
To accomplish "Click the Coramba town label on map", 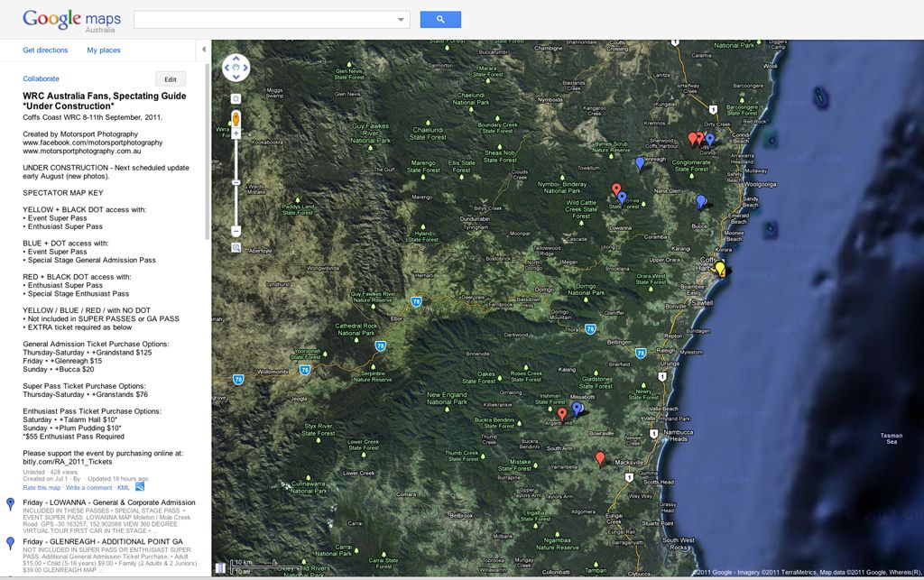I will (655, 236).
